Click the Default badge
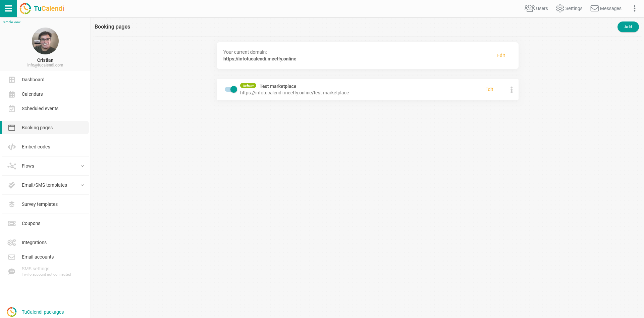 coord(248,86)
